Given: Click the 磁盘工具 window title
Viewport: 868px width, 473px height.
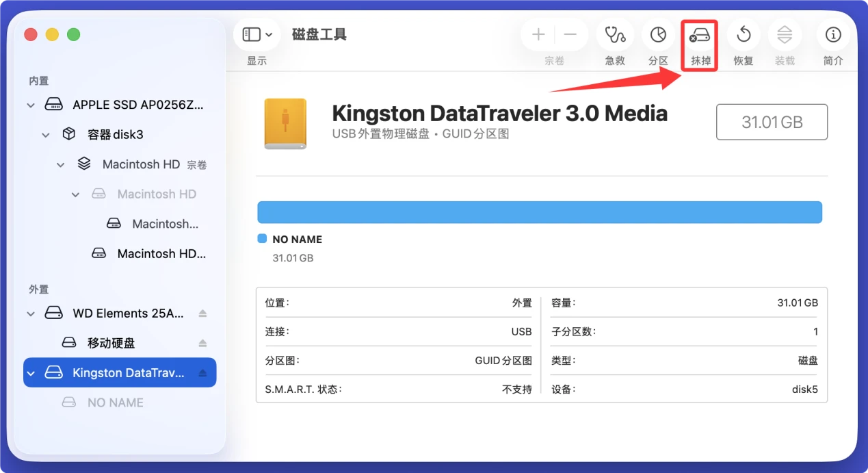Looking at the screenshot, I should [x=319, y=34].
